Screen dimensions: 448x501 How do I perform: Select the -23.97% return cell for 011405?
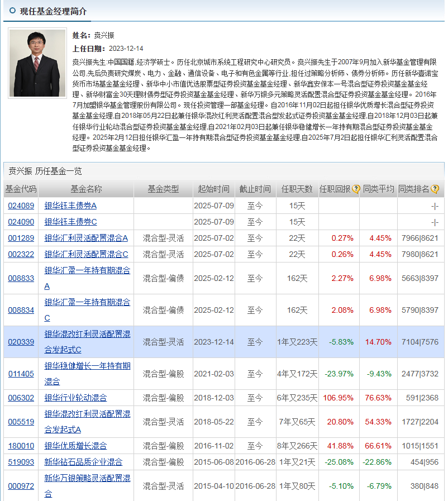pyautogui.click(x=339, y=374)
